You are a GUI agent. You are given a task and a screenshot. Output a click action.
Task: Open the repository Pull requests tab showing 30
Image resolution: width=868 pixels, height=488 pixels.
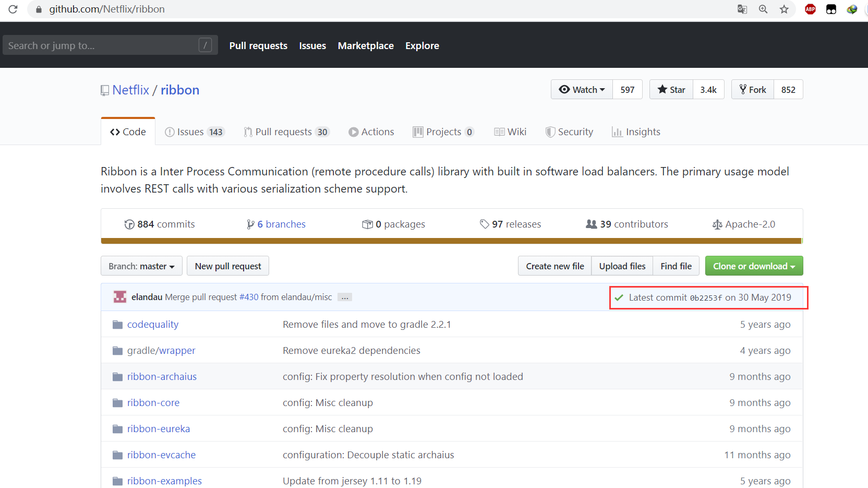point(286,132)
